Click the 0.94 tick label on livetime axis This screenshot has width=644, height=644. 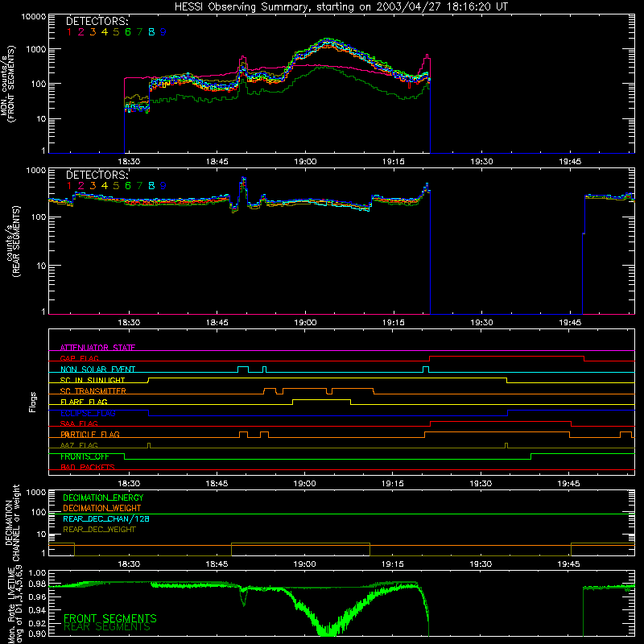(x=36, y=610)
